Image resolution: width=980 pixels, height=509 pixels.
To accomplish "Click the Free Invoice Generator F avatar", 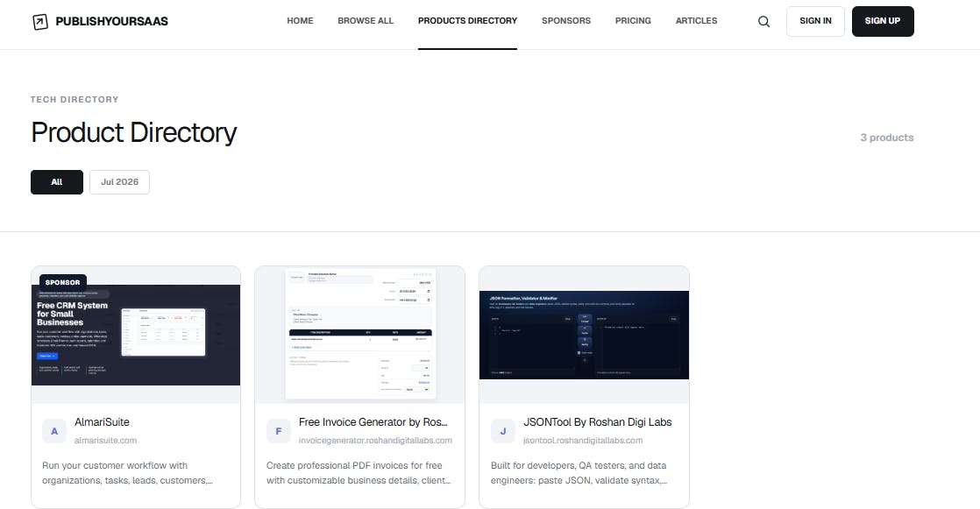I will pyautogui.click(x=278, y=431).
